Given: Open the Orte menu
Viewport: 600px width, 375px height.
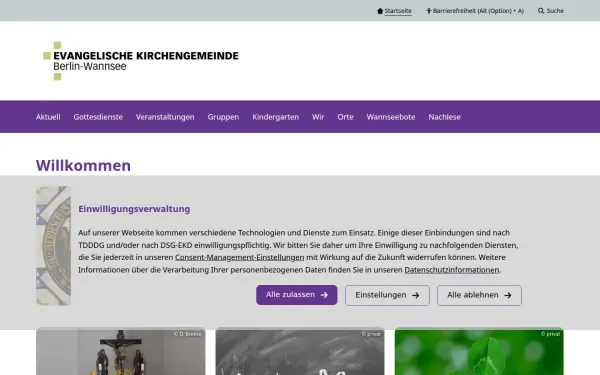Looking at the screenshot, I should coord(345,117).
